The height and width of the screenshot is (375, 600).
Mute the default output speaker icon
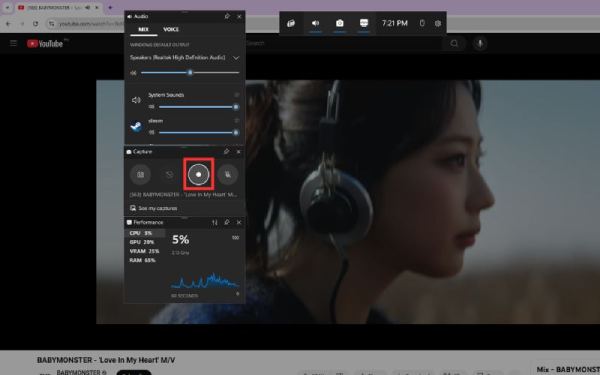[133, 73]
